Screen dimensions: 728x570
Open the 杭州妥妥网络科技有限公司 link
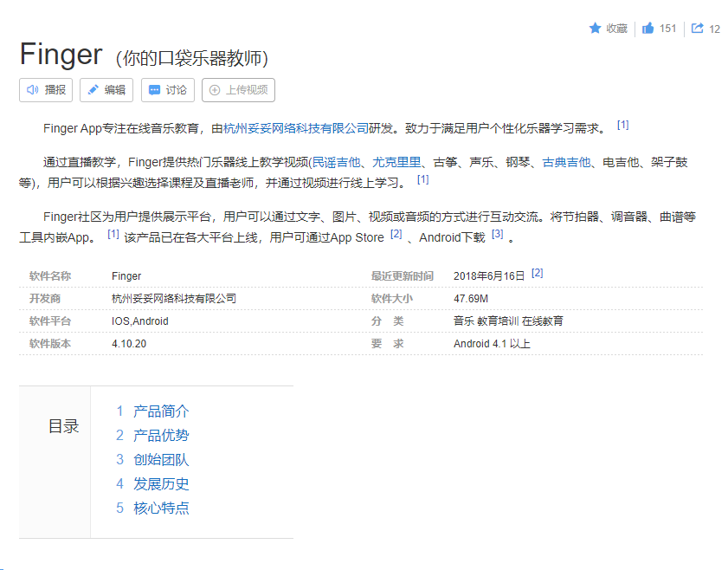click(x=296, y=128)
